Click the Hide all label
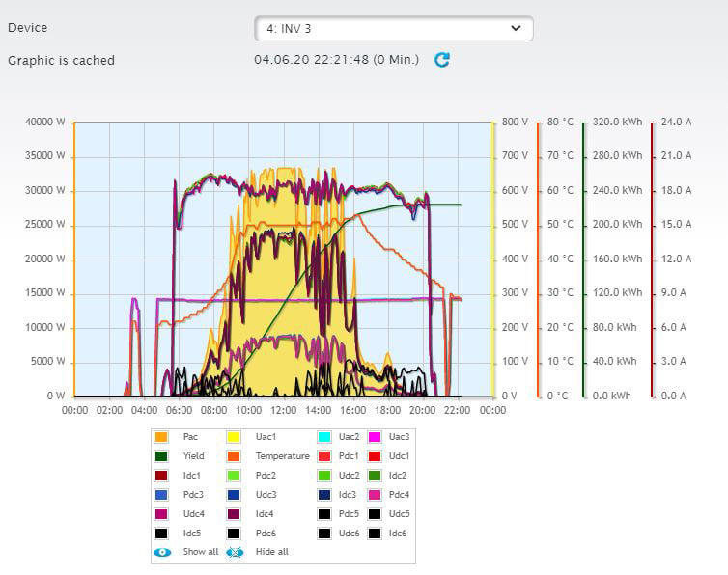The image size is (728, 575). (x=272, y=552)
